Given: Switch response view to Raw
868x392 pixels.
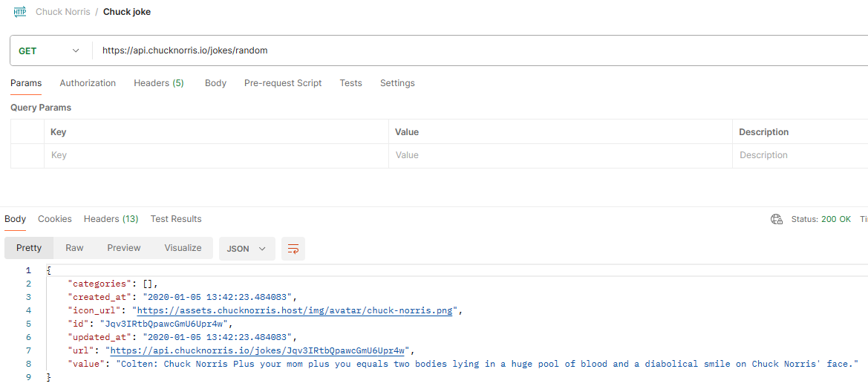Looking at the screenshot, I should [x=74, y=248].
